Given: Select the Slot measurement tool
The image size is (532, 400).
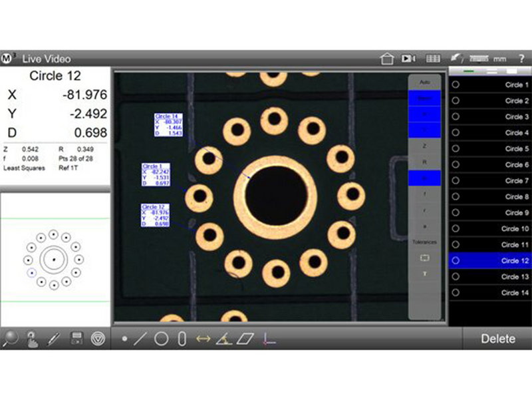Looking at the screenshot, I should [x=182, y=339].
